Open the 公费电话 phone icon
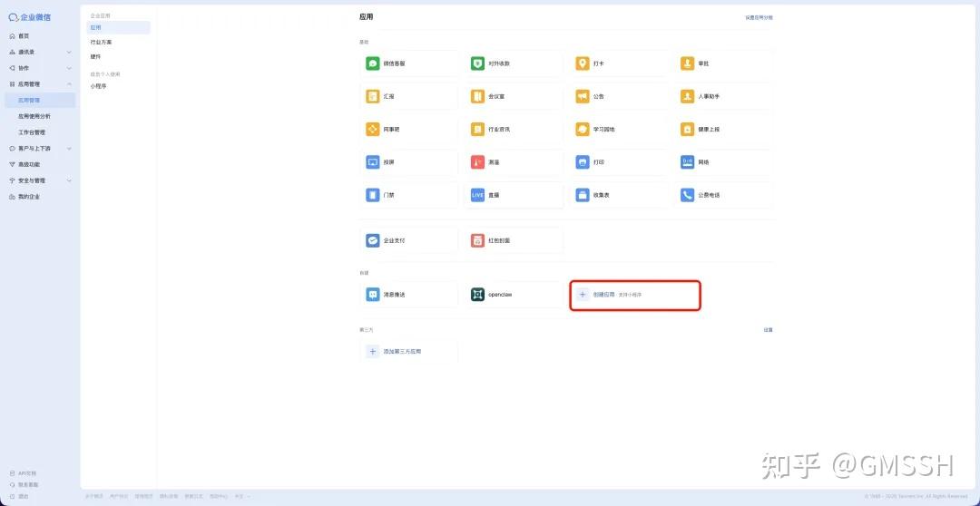This screenshot has width=980, height=506. coord(688,195)
